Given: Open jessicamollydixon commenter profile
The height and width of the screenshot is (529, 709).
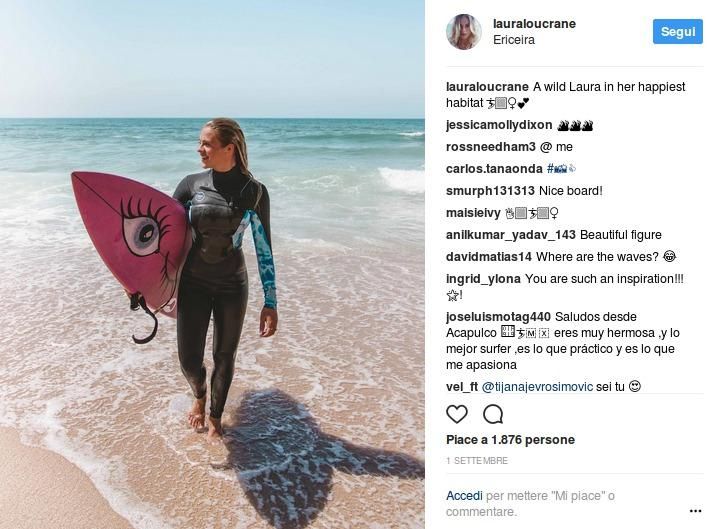Looking at the screenshot, I should click(499, 125).
